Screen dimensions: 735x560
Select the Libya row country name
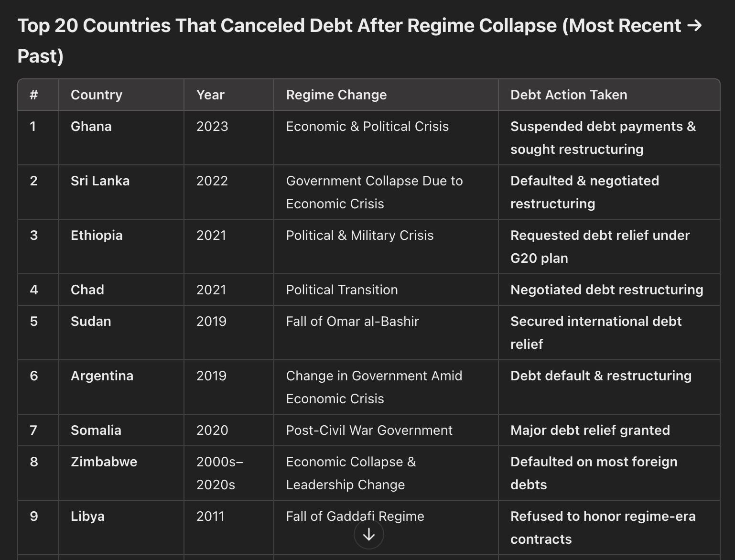87,516
